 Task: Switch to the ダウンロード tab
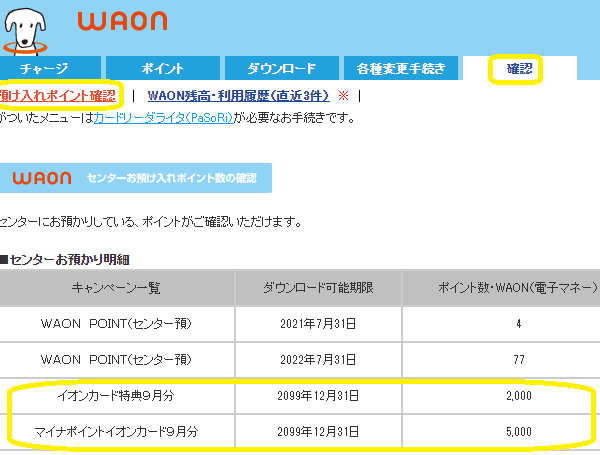click(x=282, y=68)
